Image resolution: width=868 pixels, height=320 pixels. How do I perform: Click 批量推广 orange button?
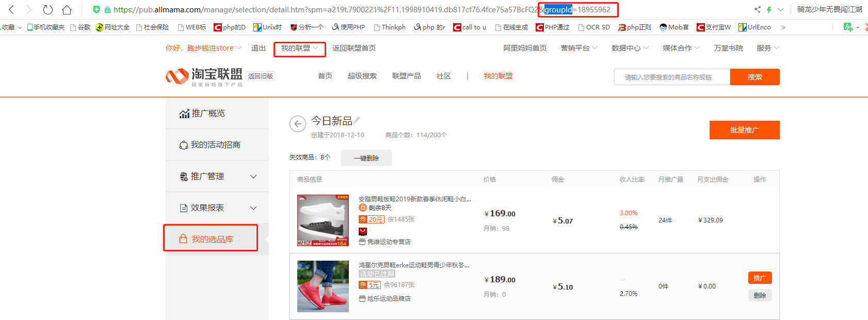click(745, 130)
